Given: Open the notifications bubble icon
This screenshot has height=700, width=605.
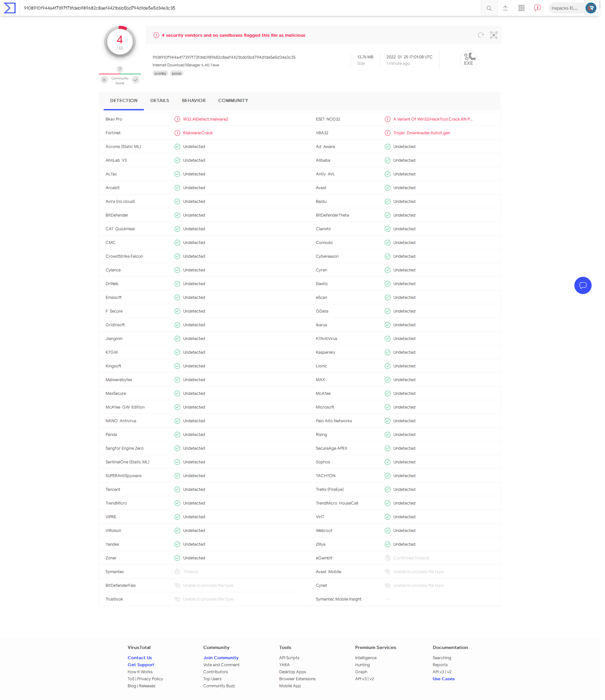Looking at the screenshot, I should [x=537, y=8].
